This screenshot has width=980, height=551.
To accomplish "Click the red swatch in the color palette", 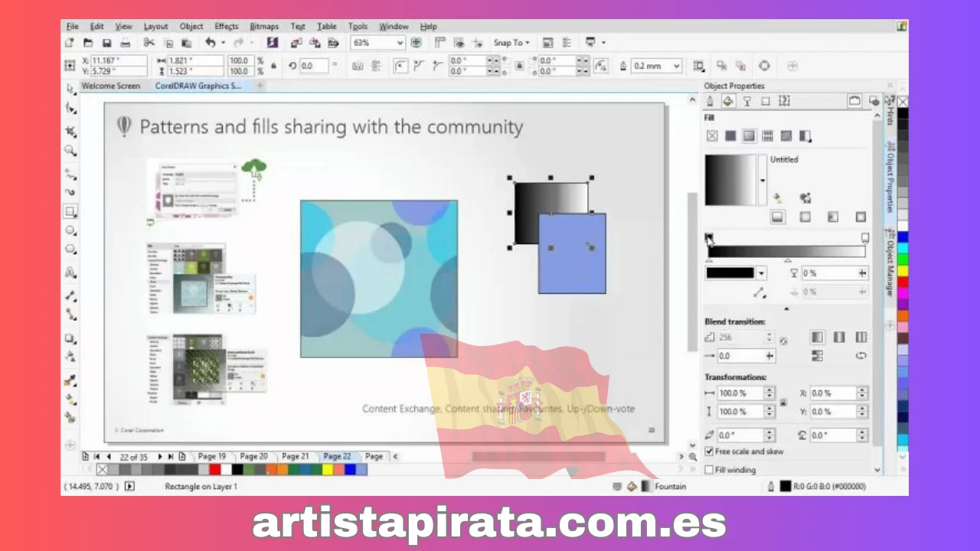I will 903,282.
